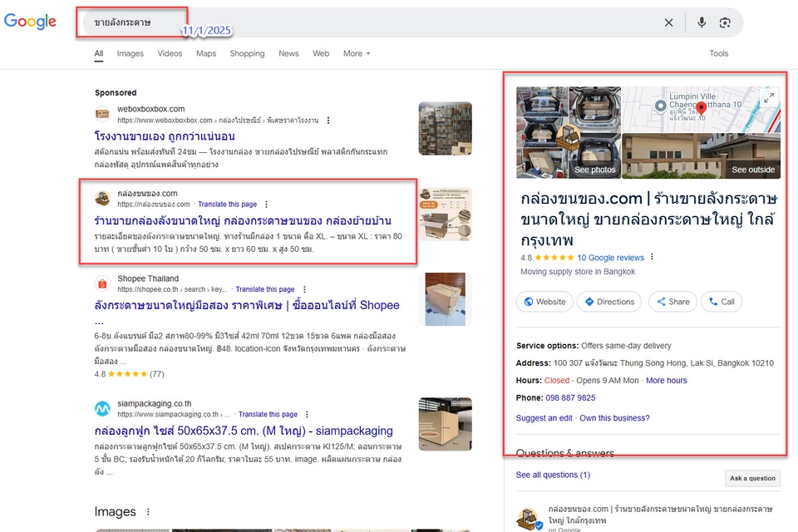Click the กล่องขนของ.com result favicon
The width and height of the screenshot is (798, 532).
click(x=103, y=198)
